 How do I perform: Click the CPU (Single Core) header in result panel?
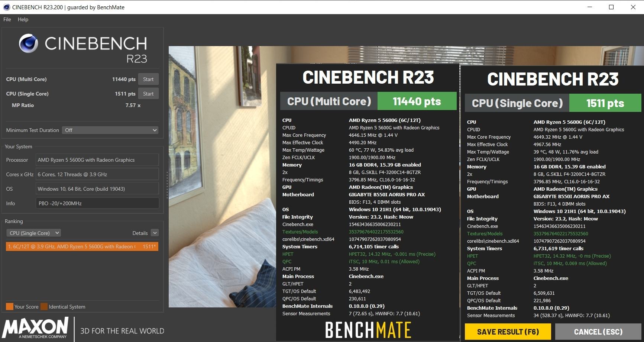tap(517, 103)
